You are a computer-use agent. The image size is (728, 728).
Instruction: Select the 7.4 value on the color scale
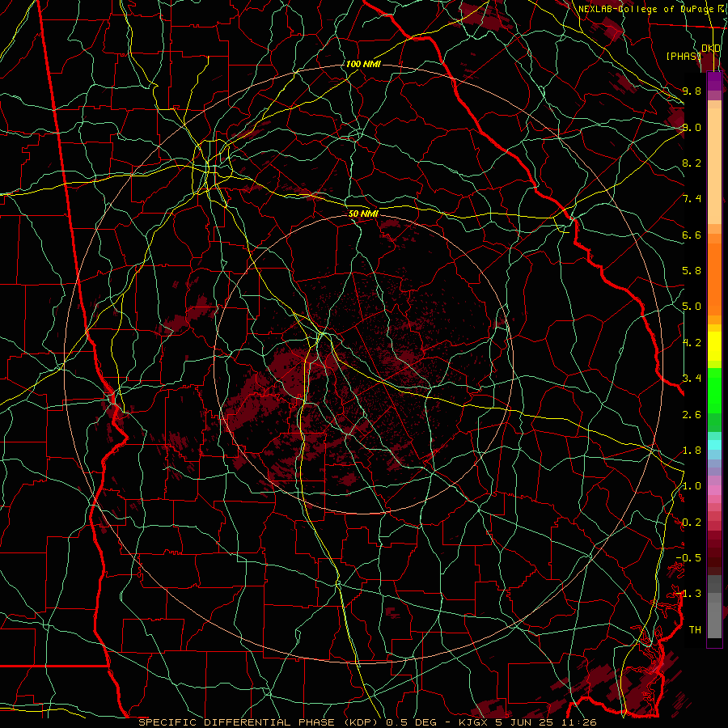point(692,199)
